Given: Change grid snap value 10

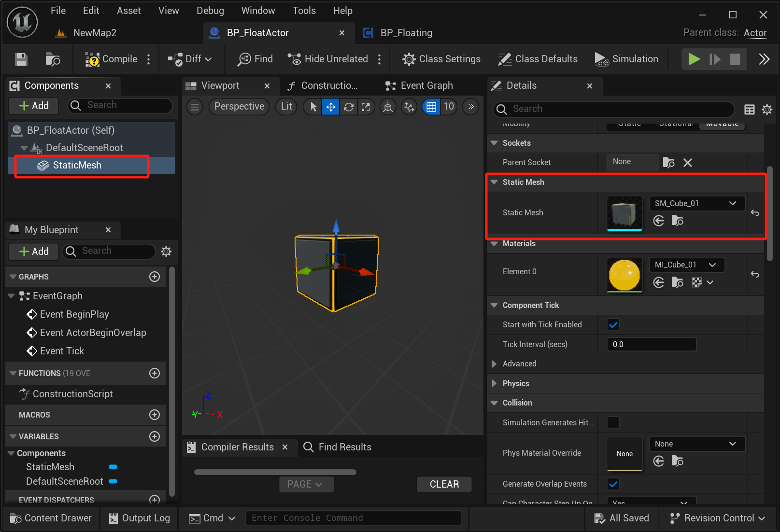Looking at the screenshot, I should pyautogui.click(x=449, y=107).
